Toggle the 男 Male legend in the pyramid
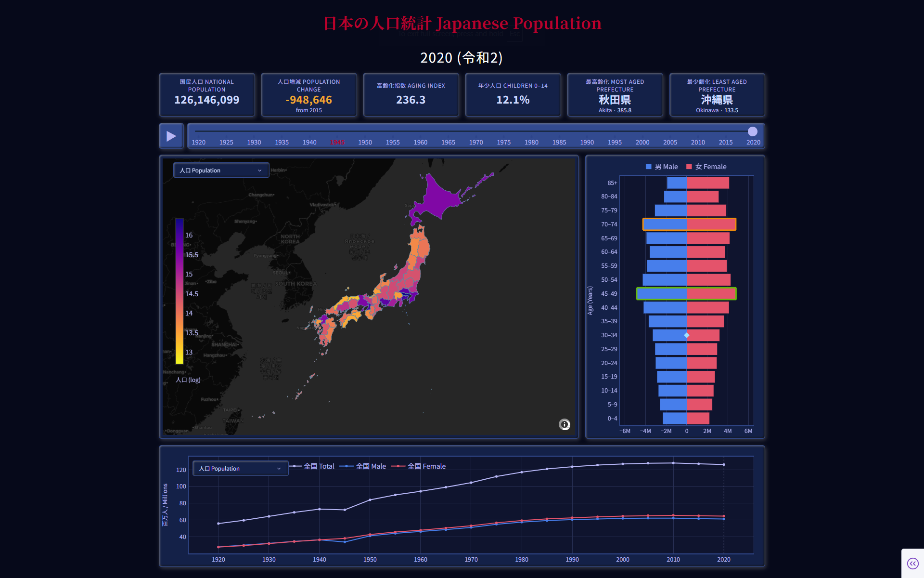 click(662, 166)
